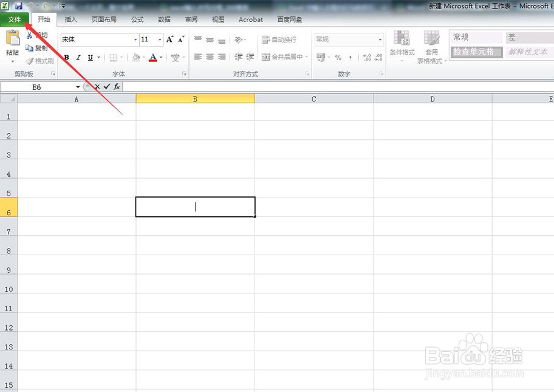Expand the 粘贴 paste options arrow

pos(13,61)
